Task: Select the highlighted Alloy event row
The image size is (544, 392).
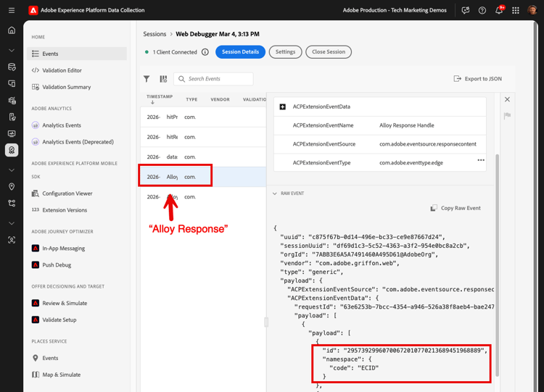Action: pyautogui.click(x=203, y=177)
